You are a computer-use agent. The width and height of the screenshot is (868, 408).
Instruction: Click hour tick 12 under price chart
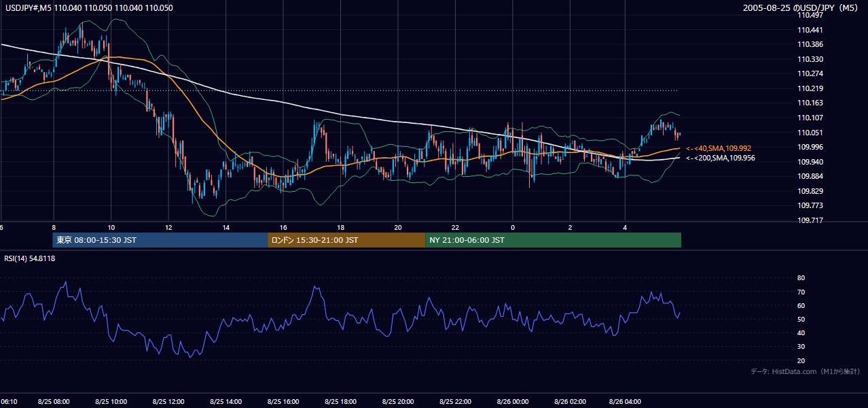point(168,227)
